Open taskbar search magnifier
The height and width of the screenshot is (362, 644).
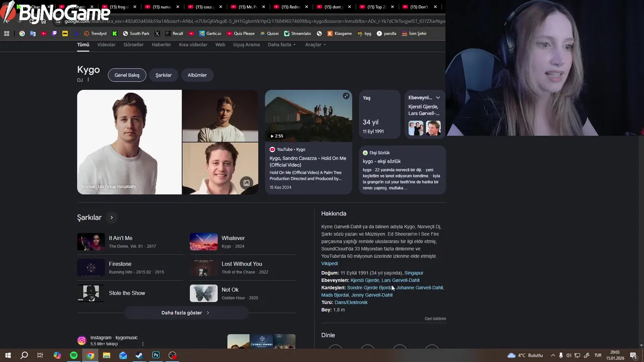pos(24,355)
